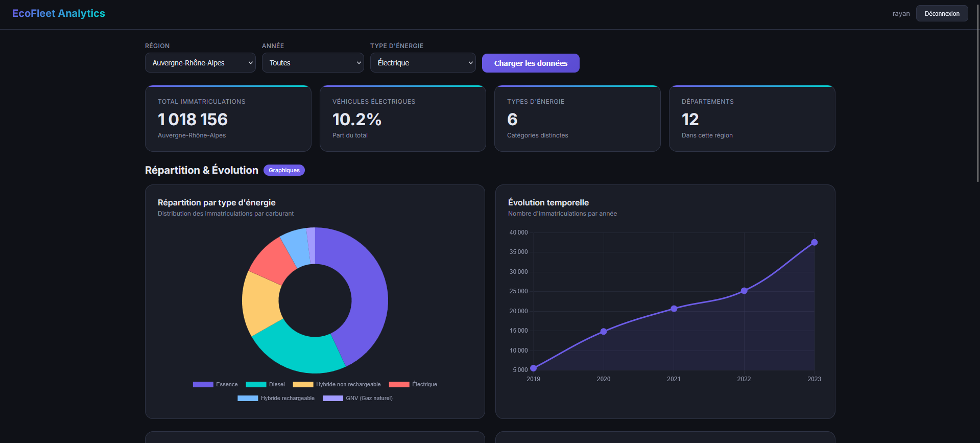Toggle Hybride rechargeable legend entry
The width and height of the screenshot is (980, 443).
pos(276,398)
